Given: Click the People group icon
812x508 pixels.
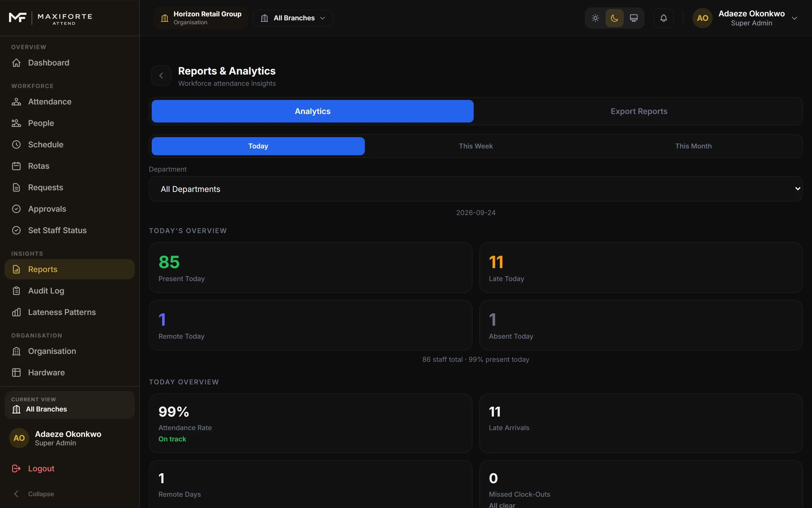Looking at the screenshot, I should (16, 123).
